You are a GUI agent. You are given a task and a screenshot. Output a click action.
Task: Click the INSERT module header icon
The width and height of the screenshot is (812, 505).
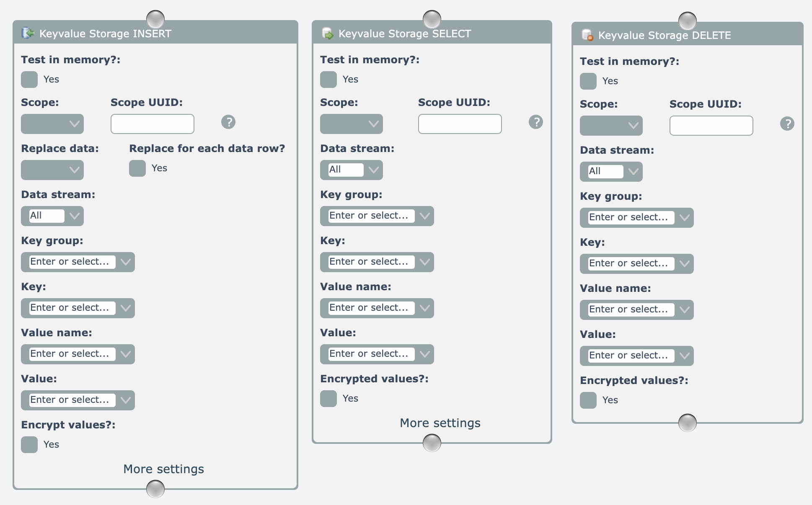pos(28,33)
